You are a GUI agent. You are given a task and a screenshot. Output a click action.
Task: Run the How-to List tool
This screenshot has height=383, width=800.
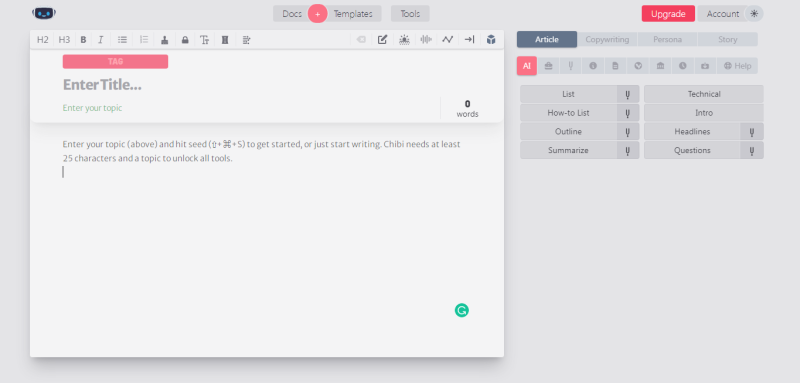(x=568, y=113)
